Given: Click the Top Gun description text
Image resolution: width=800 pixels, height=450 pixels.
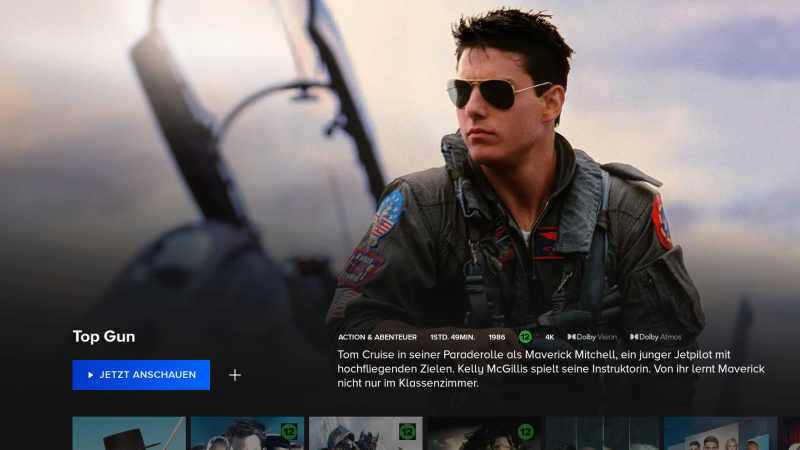Looking at the screenshot, I should pos(550,369).
